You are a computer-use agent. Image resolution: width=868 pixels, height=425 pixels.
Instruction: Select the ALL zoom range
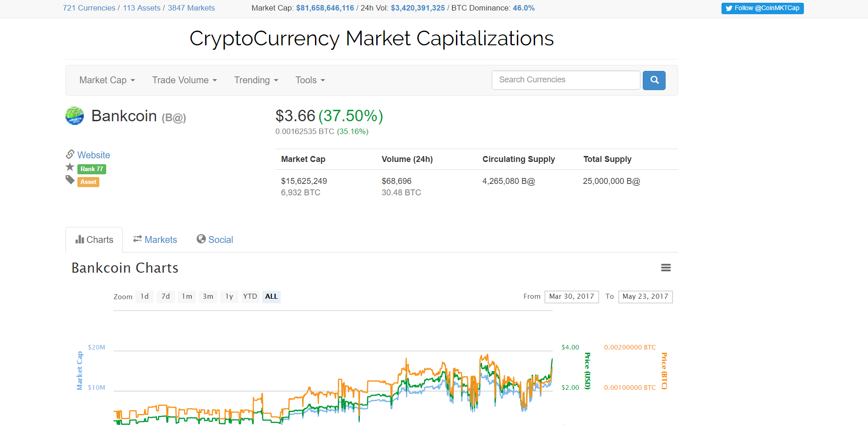(271, 296)
